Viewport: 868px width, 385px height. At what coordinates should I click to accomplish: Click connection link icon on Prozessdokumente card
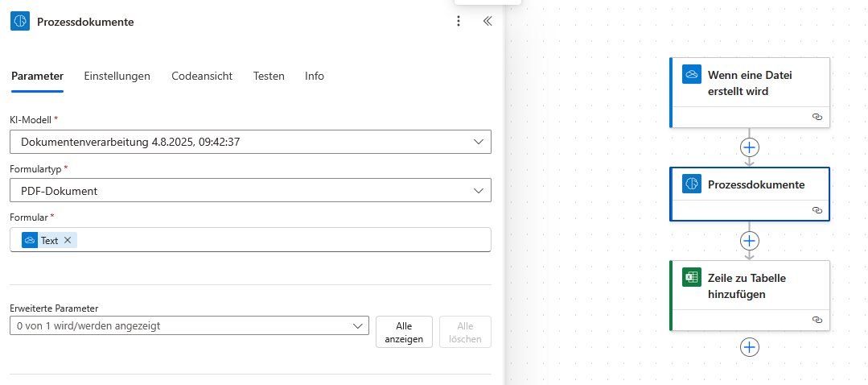click(x=817, y=210)
